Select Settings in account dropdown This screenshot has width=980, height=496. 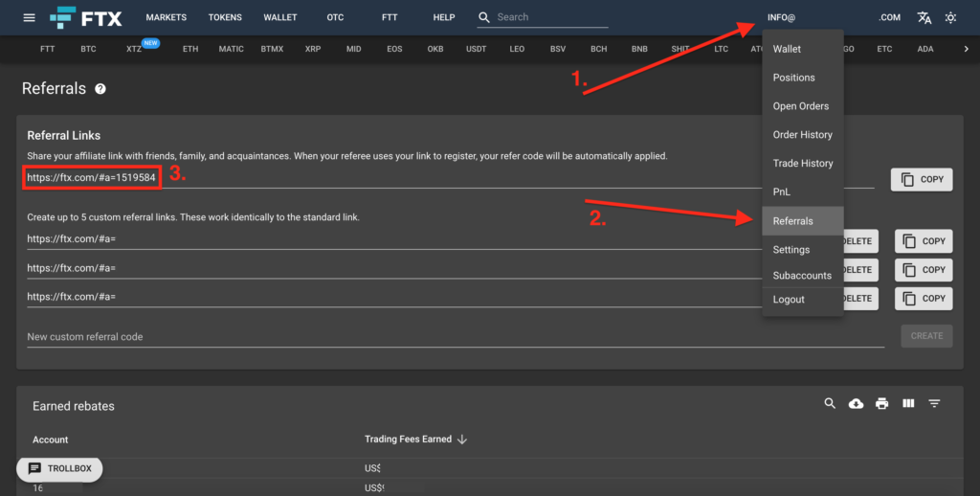click(x=803, y=250)
